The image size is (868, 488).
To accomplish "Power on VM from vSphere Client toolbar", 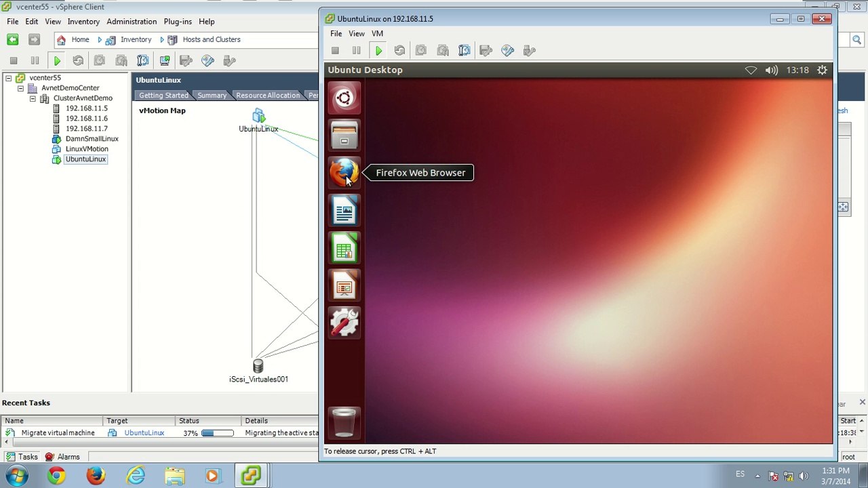I will click(56, 61).
